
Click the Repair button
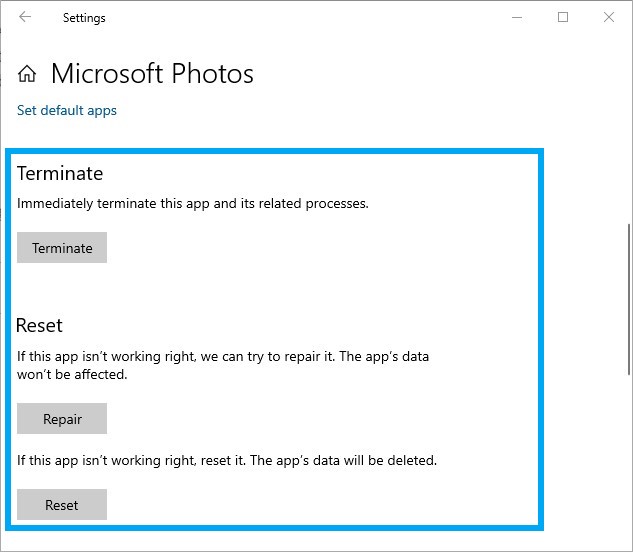[62, 419]
